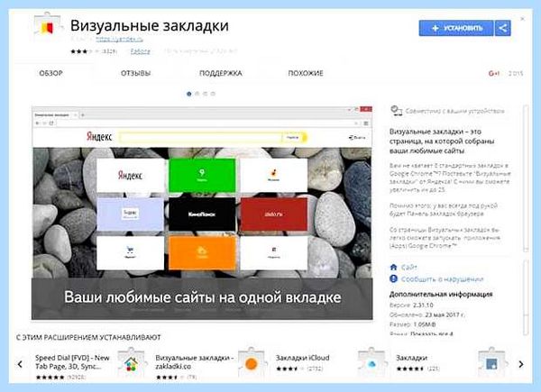Select the fourth screenshot carousel dot

pyautogui.click(x=213, y=94)
